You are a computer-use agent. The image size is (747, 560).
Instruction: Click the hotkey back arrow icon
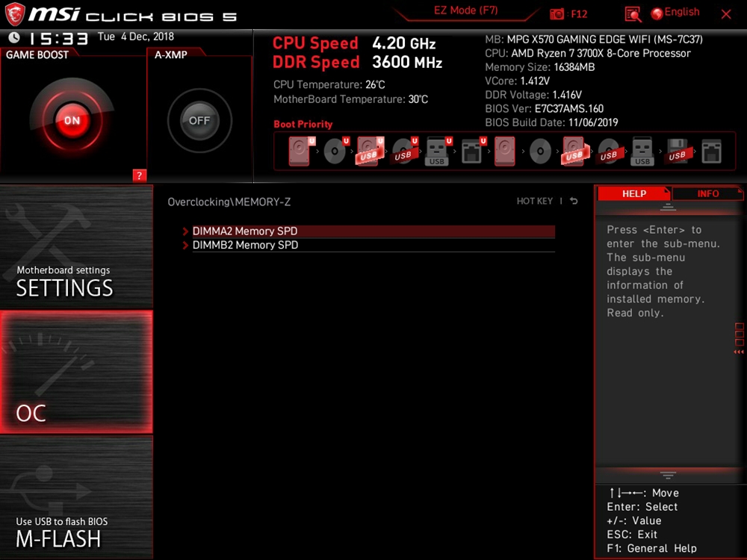click(574, 202)
